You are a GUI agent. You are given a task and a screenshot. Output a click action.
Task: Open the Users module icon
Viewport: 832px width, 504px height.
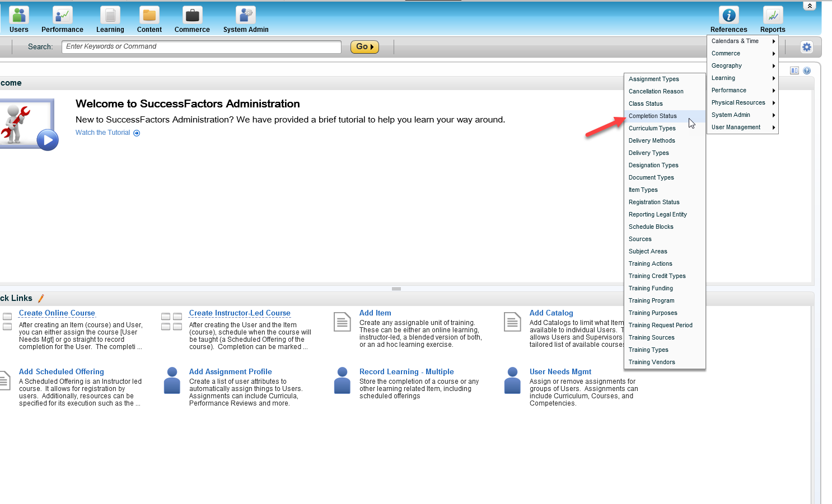coord(19,15)
